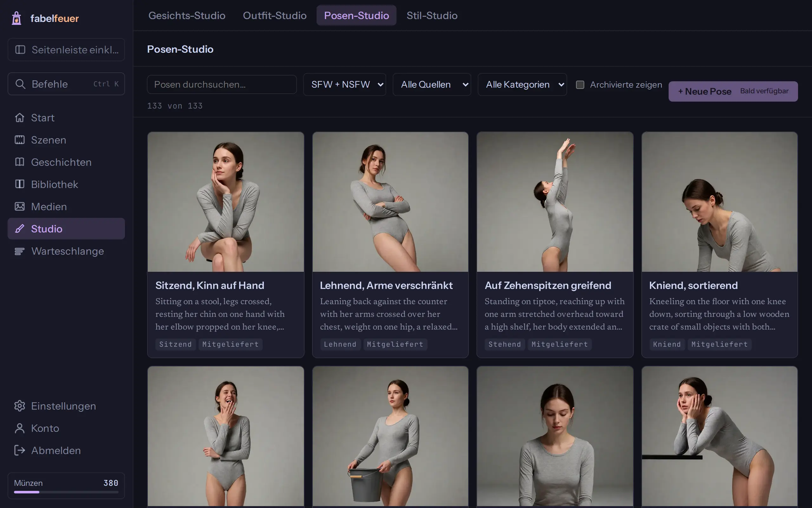Click the Sitzend category tag
Screen dimensions: 812x508
coord(175,344)
